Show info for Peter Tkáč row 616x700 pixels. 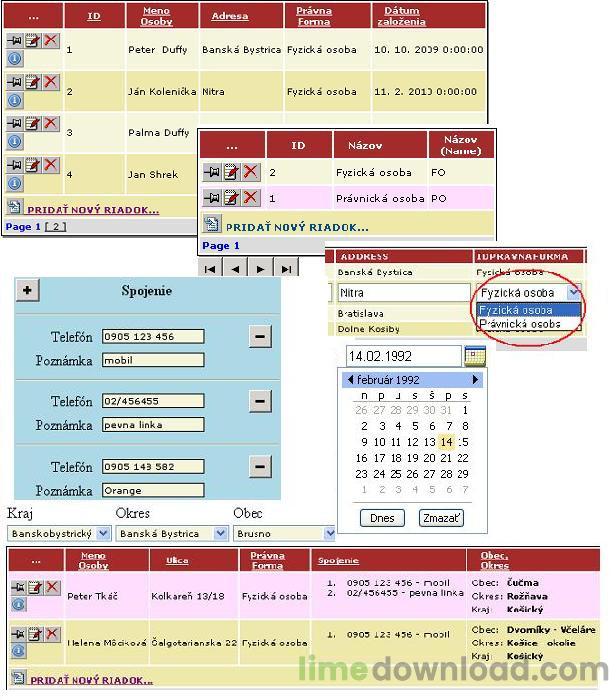[18, 604]
